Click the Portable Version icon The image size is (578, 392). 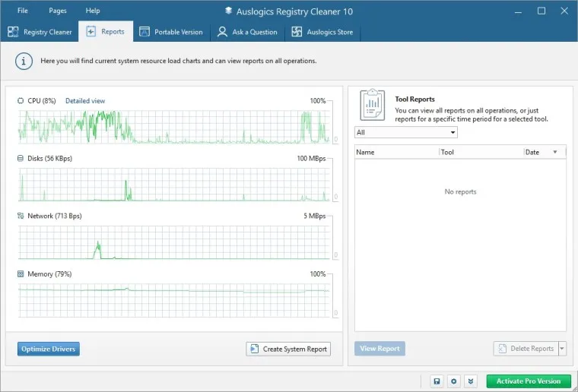tap(144, 32)
